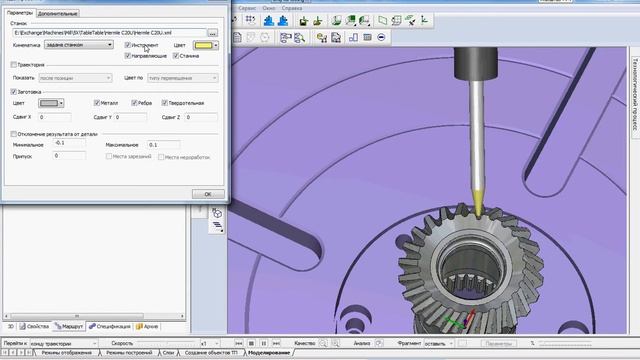Click the half-shaded cube icon with arrow
This screenshot has height=360, width=640.
[364, 20]
